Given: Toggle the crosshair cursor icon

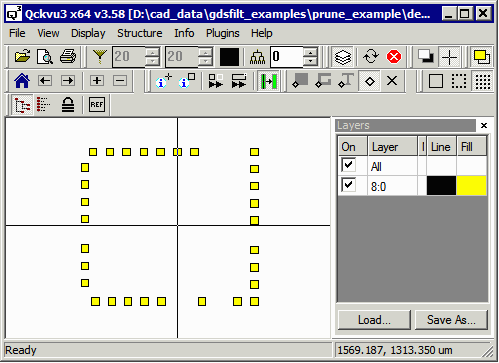Looking at the screenshot, I should 449,57.
